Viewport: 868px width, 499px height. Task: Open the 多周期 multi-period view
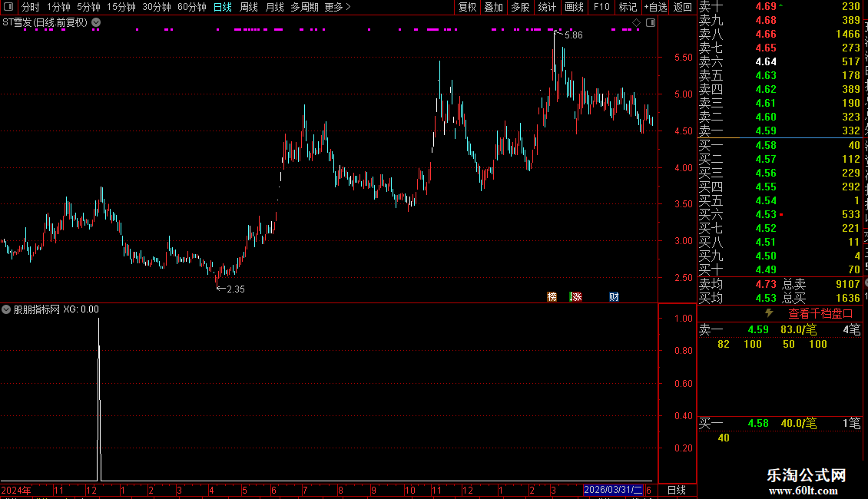point(304,7)
